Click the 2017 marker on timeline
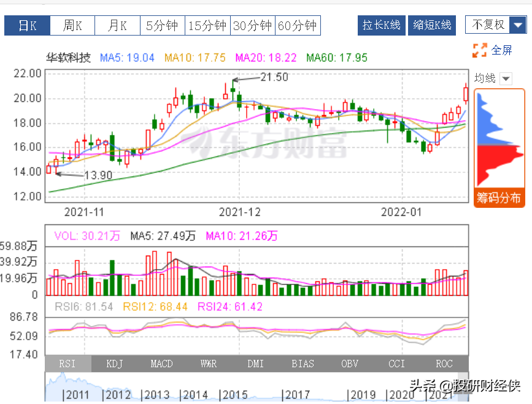 [x=296, y=395]
